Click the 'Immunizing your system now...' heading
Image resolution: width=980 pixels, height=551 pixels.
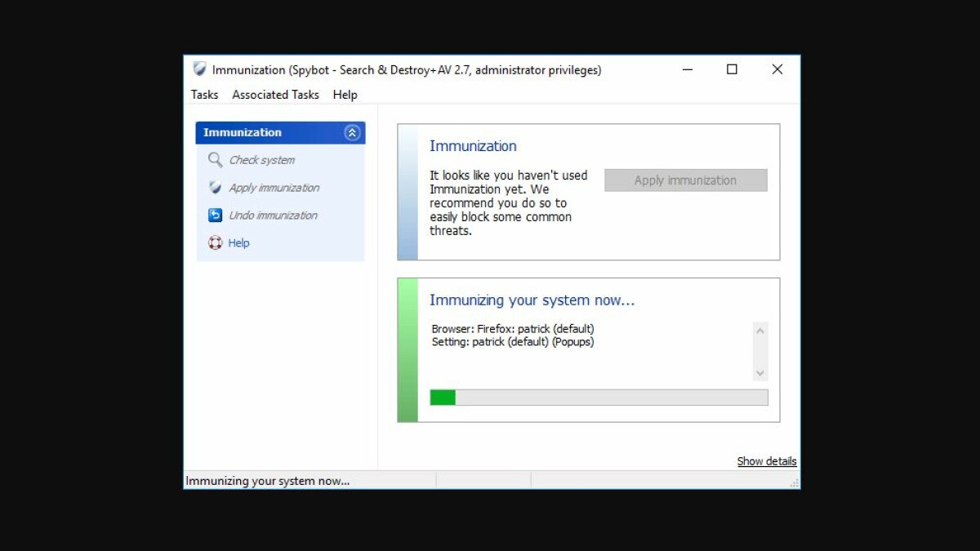(x=532, y=300)
